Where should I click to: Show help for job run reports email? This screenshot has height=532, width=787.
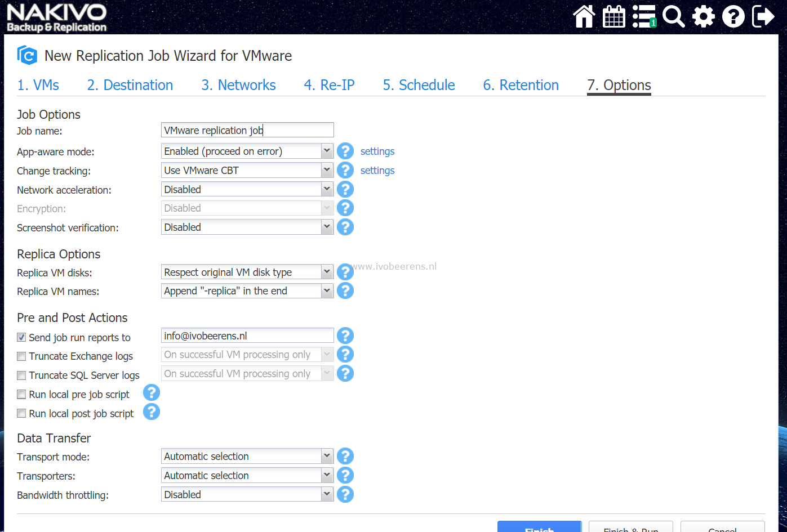click(x=345, y=336)
